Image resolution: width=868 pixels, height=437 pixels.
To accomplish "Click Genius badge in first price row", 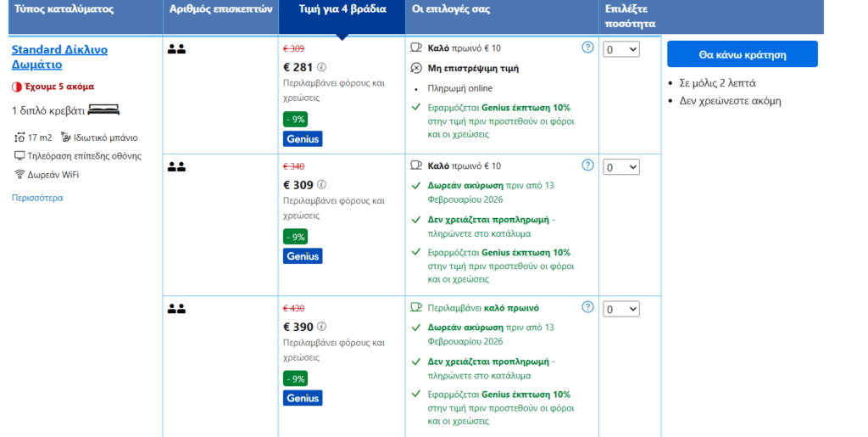I will pyautogui.click(x=303, y=138).
